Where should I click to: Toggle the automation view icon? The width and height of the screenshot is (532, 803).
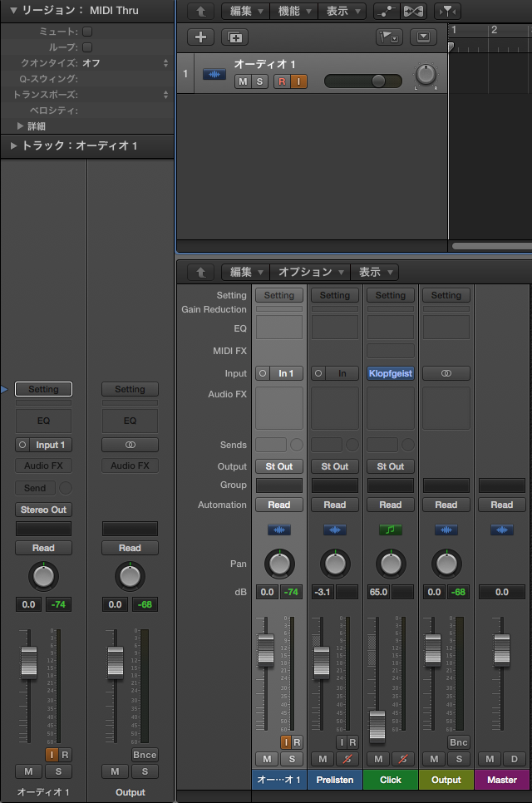385,12
